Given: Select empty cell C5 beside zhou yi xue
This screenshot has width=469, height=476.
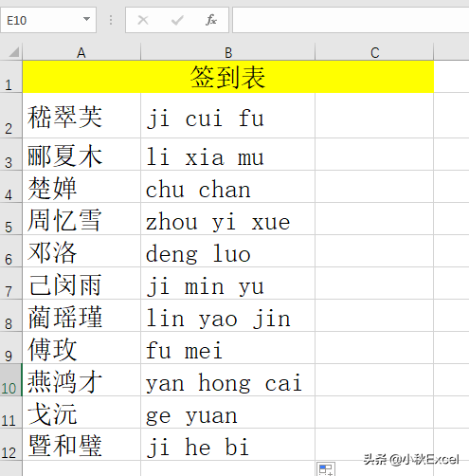Looking at the screenshot, I should tap(374, 219).
